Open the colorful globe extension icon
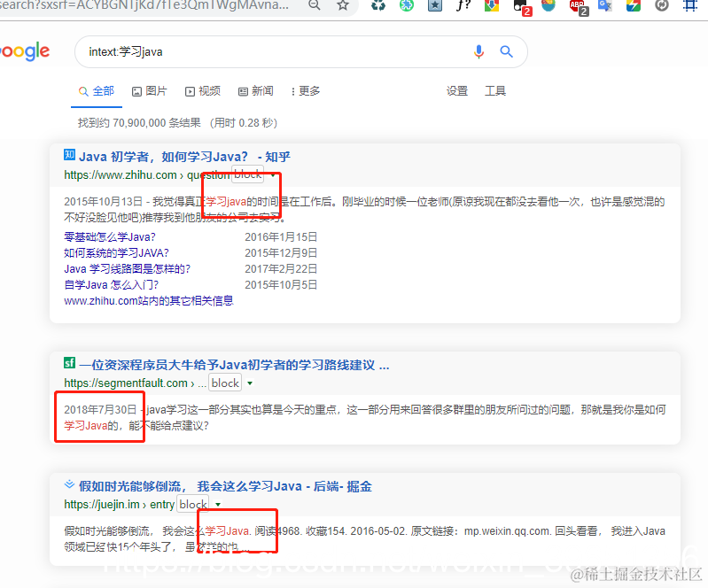 coord(549,5)
